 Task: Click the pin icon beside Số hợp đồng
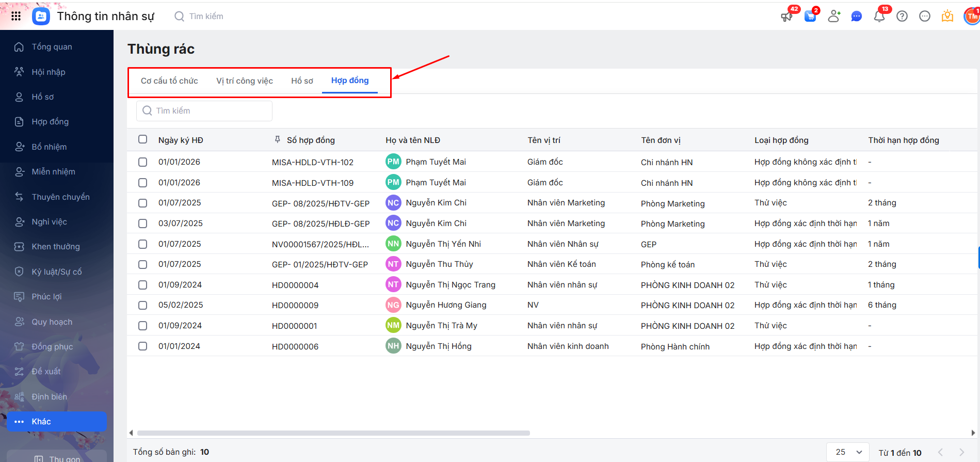278,140
